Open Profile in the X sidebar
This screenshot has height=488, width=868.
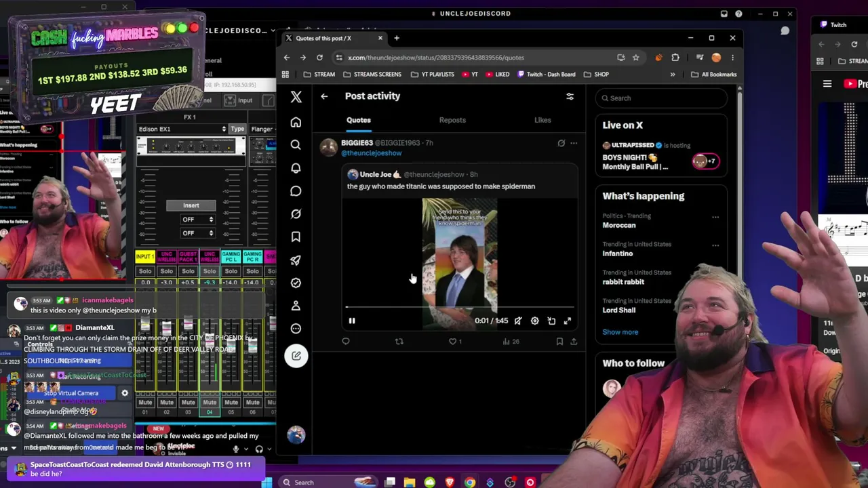pyautogui.click(x=296, y=306)
